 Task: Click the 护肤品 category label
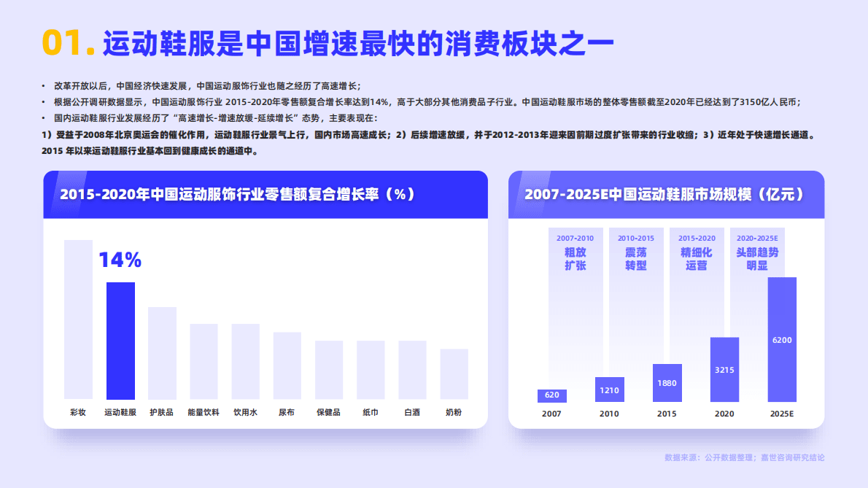coord(162,411)
